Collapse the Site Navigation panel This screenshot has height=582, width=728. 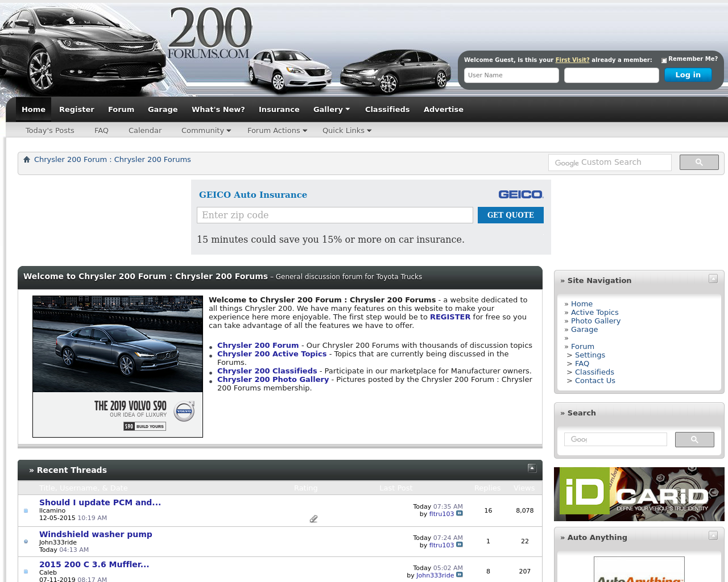tap(713, 278)
